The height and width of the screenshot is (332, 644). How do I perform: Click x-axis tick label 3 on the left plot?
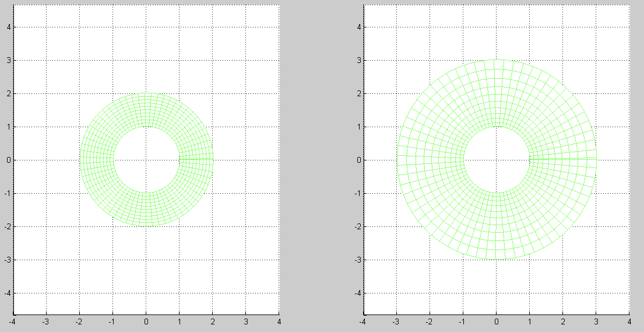[246, 321]
